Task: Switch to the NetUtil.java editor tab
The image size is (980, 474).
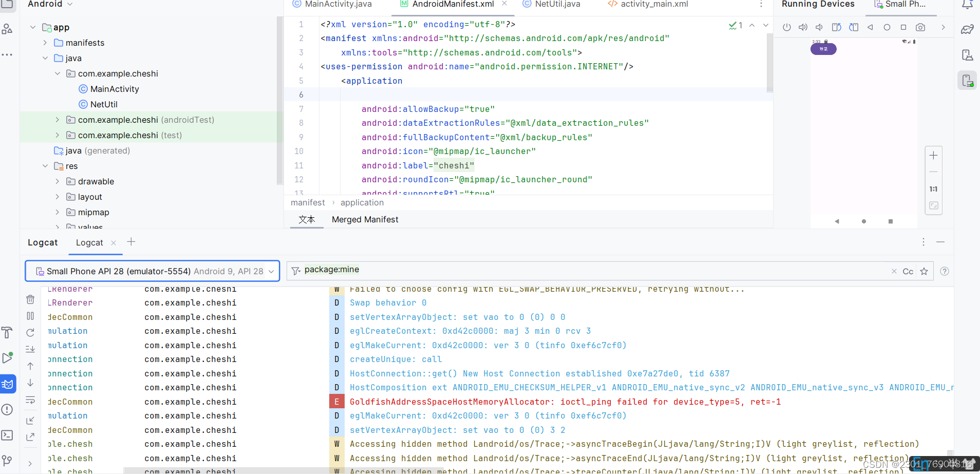Action: [551, 4]
